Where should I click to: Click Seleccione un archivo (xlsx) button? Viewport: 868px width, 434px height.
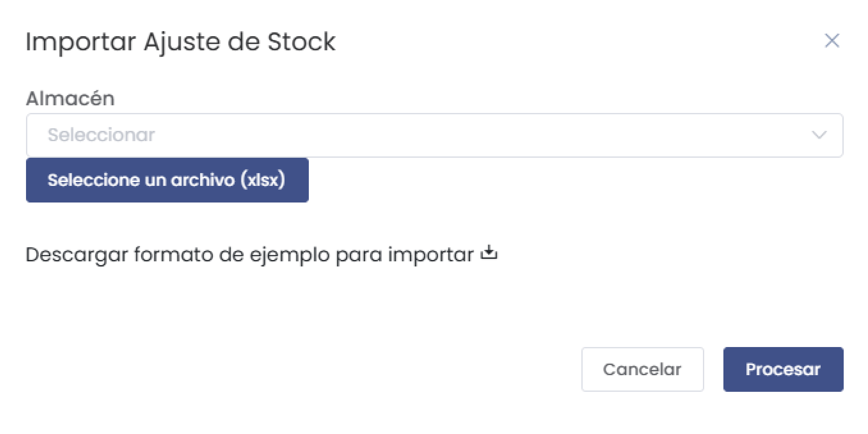167,179
